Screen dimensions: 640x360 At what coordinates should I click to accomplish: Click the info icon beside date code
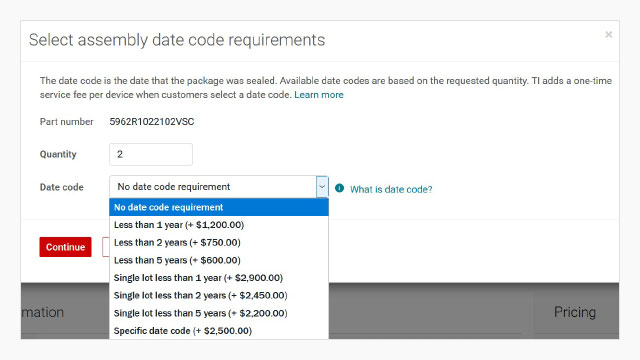[339, 188]
